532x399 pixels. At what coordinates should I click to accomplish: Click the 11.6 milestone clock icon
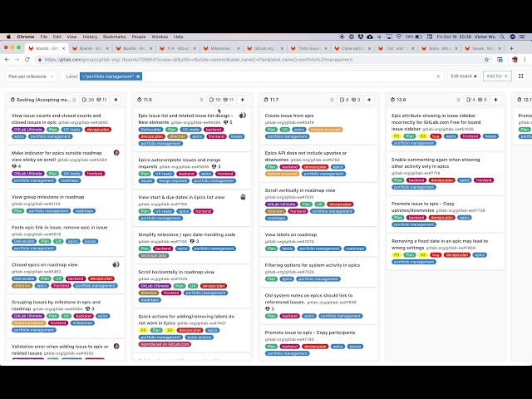click(139, 100)
